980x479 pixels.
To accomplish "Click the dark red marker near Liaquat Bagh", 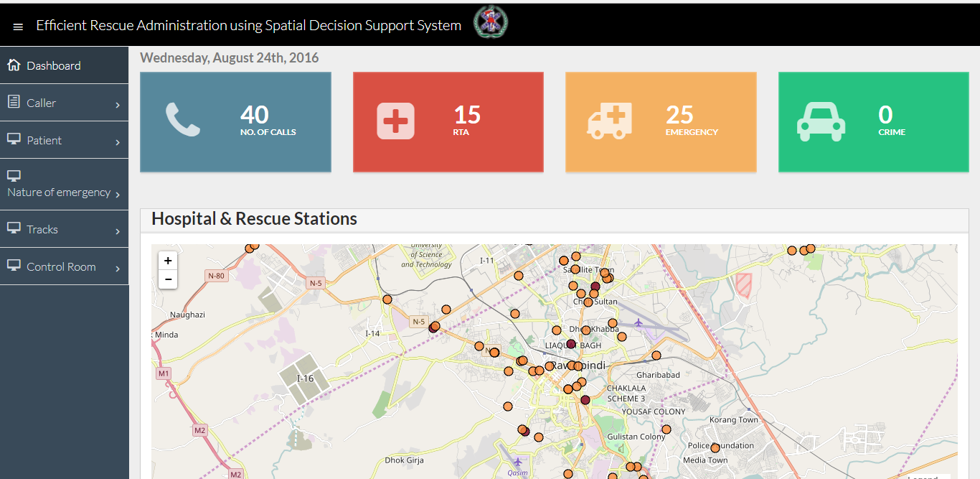I will (x=571, y=344).
